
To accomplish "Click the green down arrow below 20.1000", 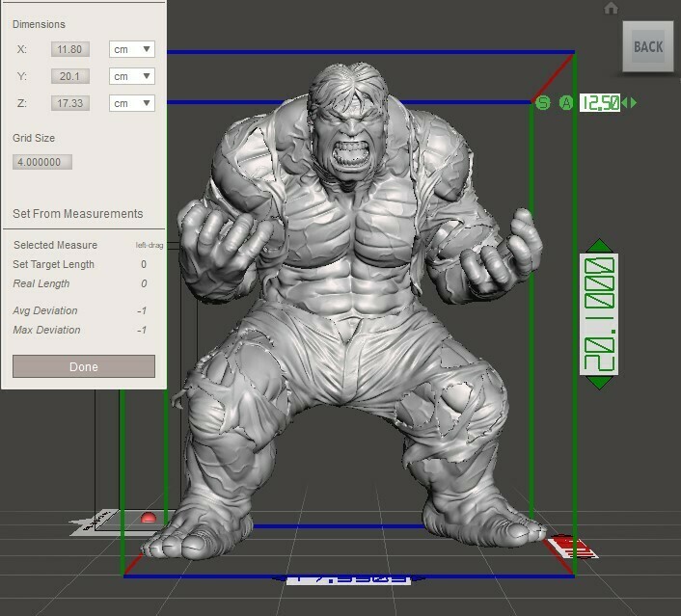I will [599, 383].
